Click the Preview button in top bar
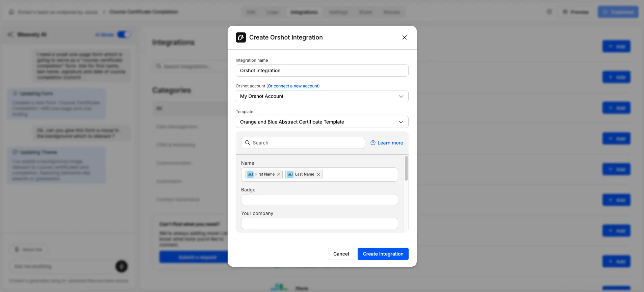The height and width of the screenshot is (292, 644). pos(576,12)
